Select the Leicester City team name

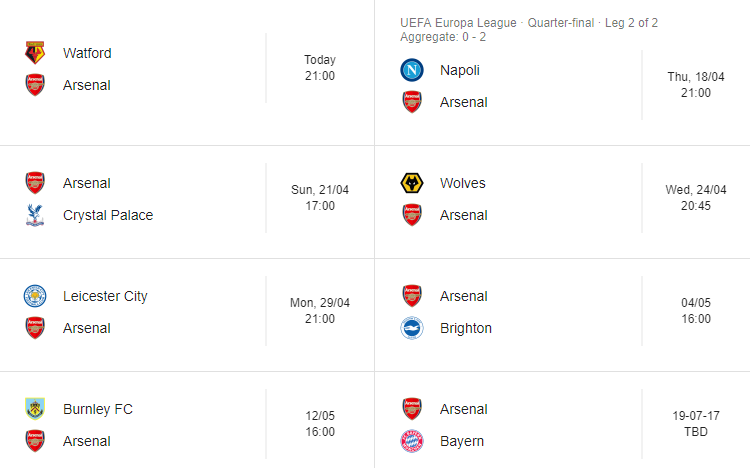pyautogui.click(x=105, y=296)
